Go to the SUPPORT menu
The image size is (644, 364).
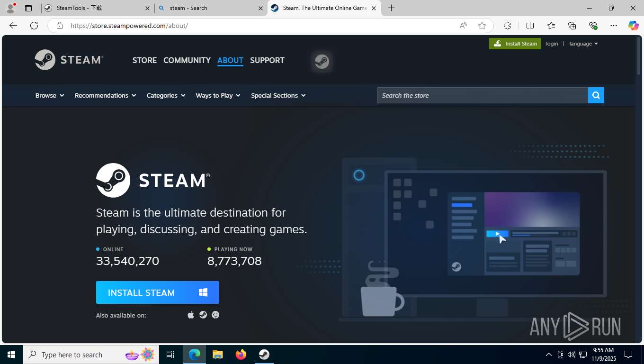click(267, 60)
